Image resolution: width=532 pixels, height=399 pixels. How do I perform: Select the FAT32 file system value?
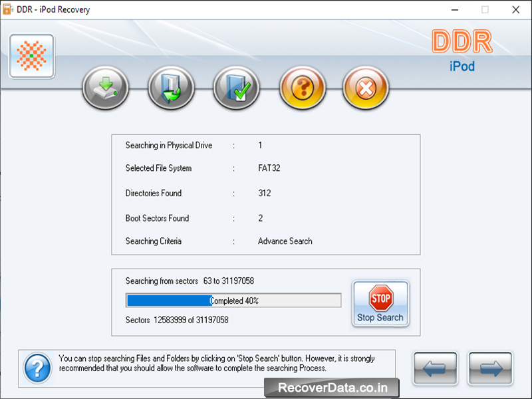pyautogui.click(x=269, y=169)
